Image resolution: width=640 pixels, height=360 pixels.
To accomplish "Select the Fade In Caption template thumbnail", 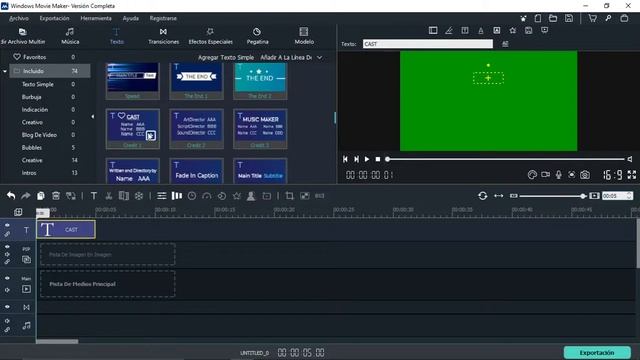I will tap(196, 171).
